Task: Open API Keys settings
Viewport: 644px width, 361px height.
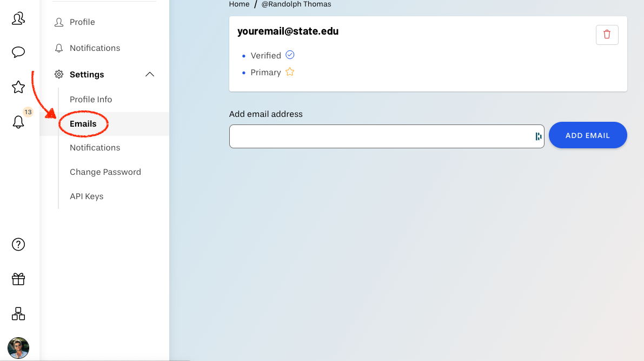Action: [x=87, y=196]
